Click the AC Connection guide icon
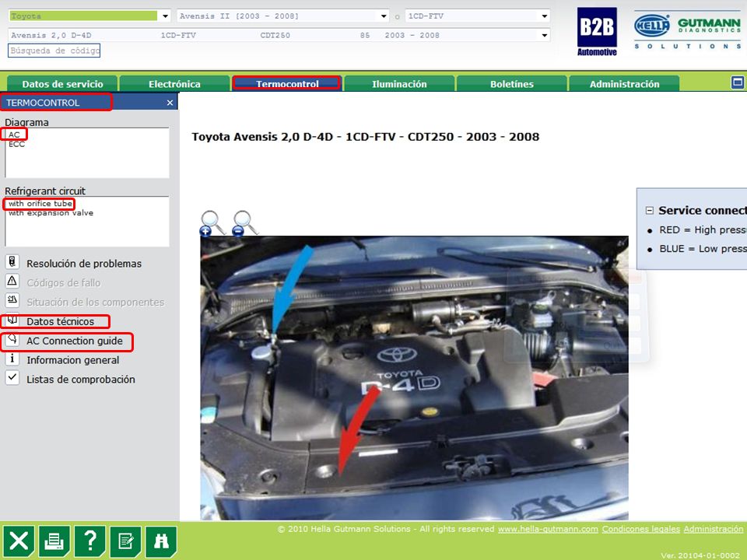This screenshot has width=747, height=560. click(x=12, y=339)
